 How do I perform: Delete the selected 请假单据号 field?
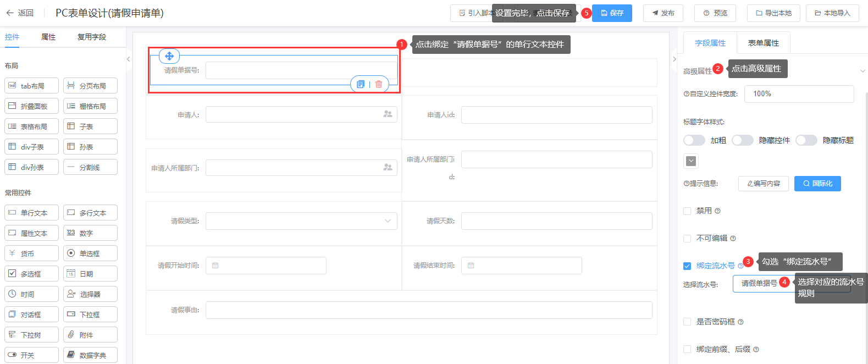[379, 84]
